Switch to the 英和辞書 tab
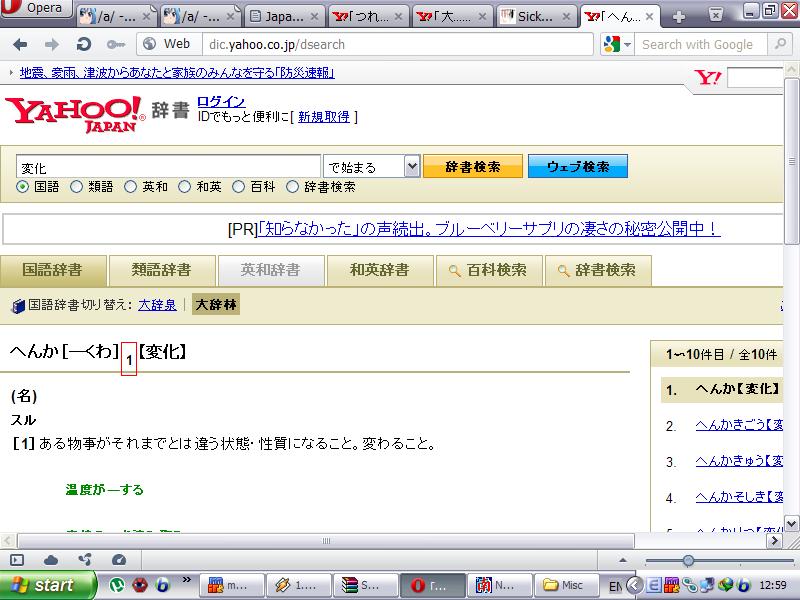 (270, 270)
